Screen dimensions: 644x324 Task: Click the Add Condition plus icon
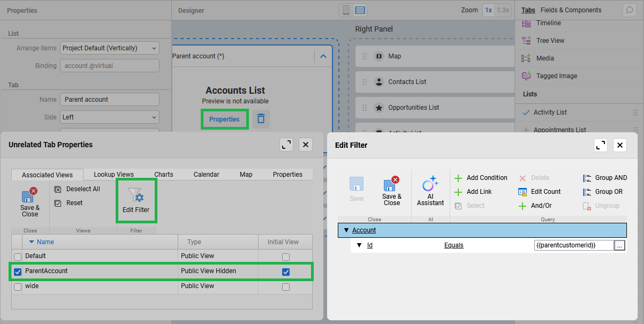(x=458, y=178)
